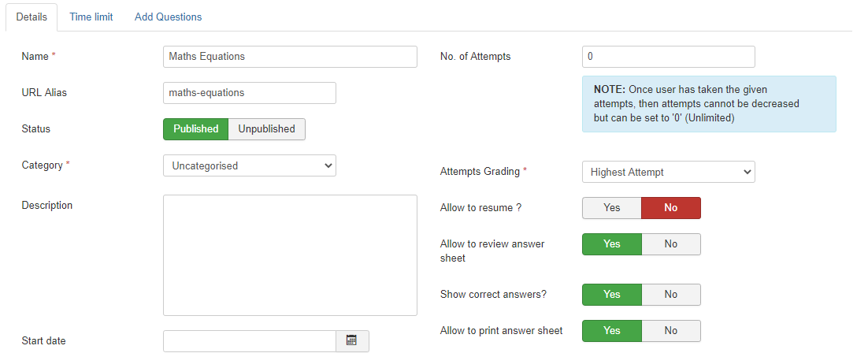
Task: Set Status to Unpublished
Action: pyautogui.click(x=266, y=129)
